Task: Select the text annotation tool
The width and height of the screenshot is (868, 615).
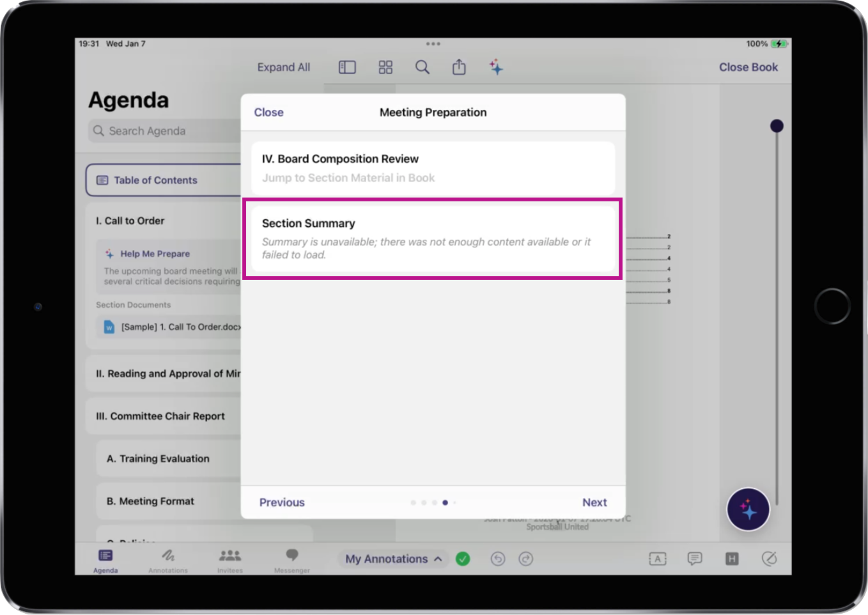Action: [657, 559]
